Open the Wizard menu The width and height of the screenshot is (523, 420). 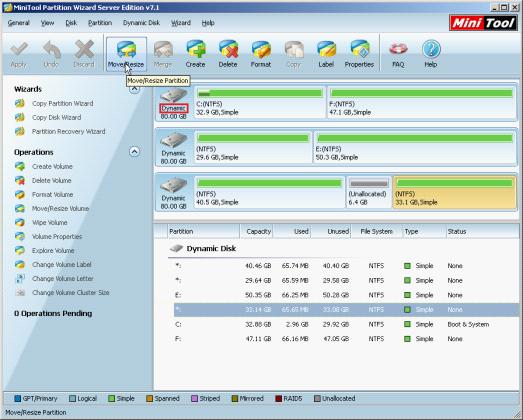click(x=181, y=23)
